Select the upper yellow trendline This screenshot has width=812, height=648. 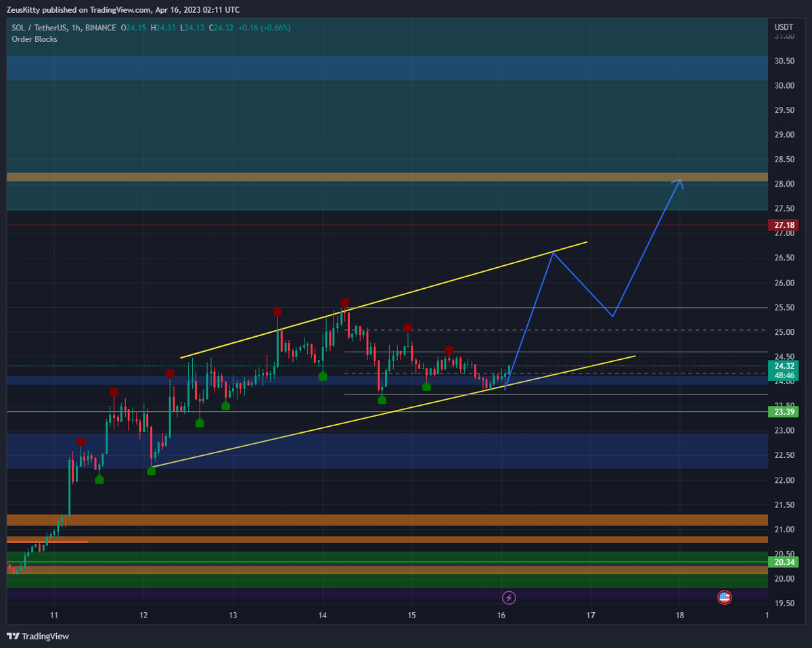tap(386, 300)
